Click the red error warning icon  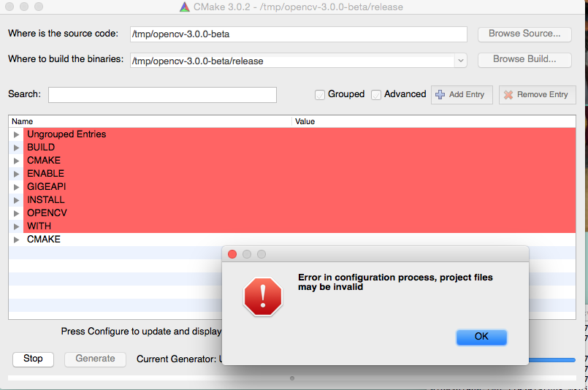point(262,297)
